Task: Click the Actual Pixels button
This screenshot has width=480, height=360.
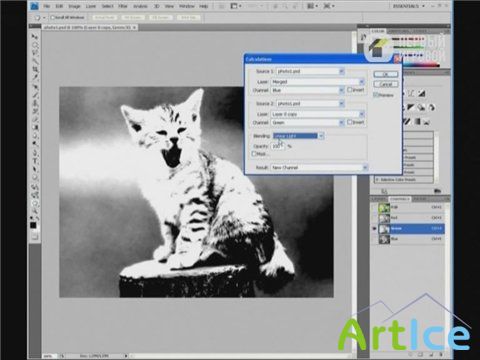Action: [104, 17]
